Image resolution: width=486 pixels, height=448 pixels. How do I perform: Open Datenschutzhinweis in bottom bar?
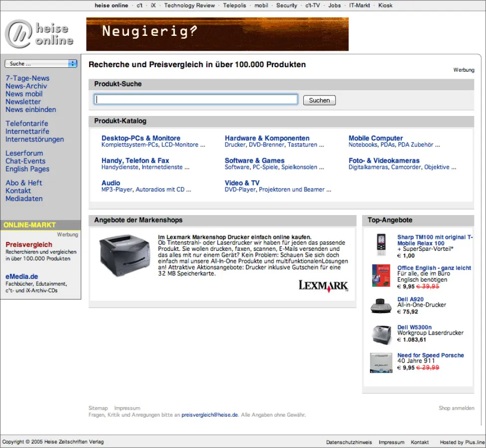tap(349, 442)
